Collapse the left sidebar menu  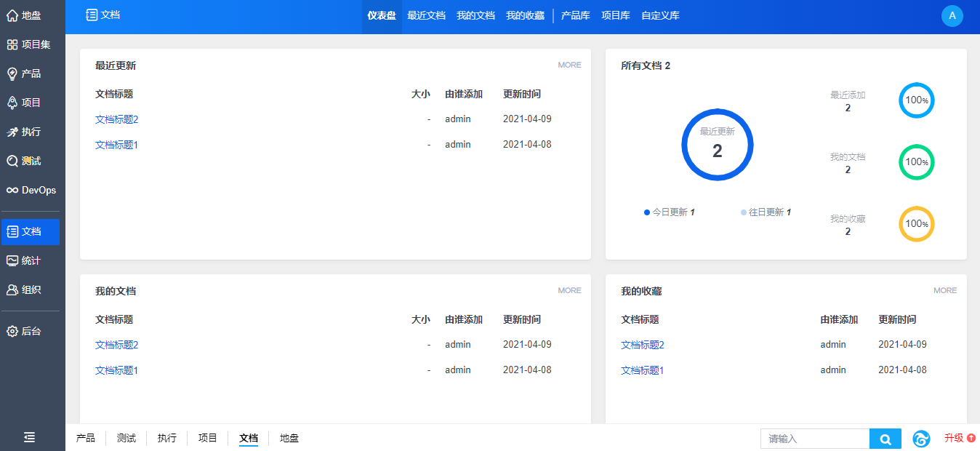point(29,437)
